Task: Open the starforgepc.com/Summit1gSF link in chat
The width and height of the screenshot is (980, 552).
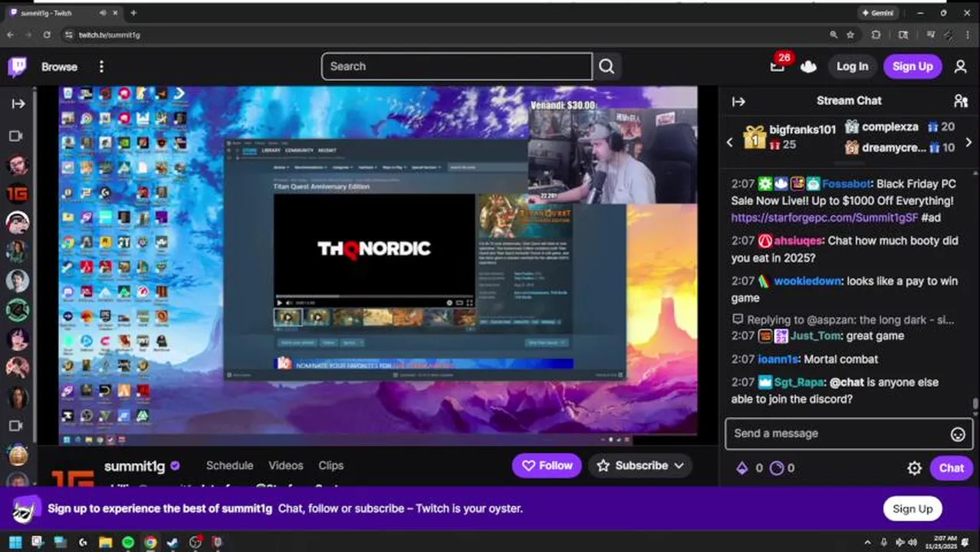Action: coord(825,218)
